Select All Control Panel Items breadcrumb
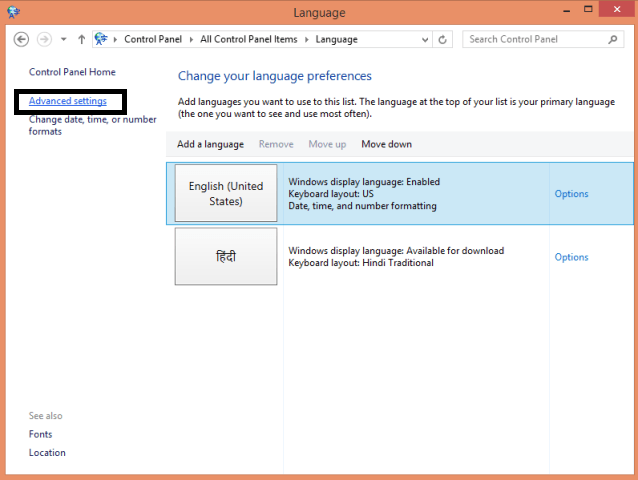638x480 pixels. (249, 39)
